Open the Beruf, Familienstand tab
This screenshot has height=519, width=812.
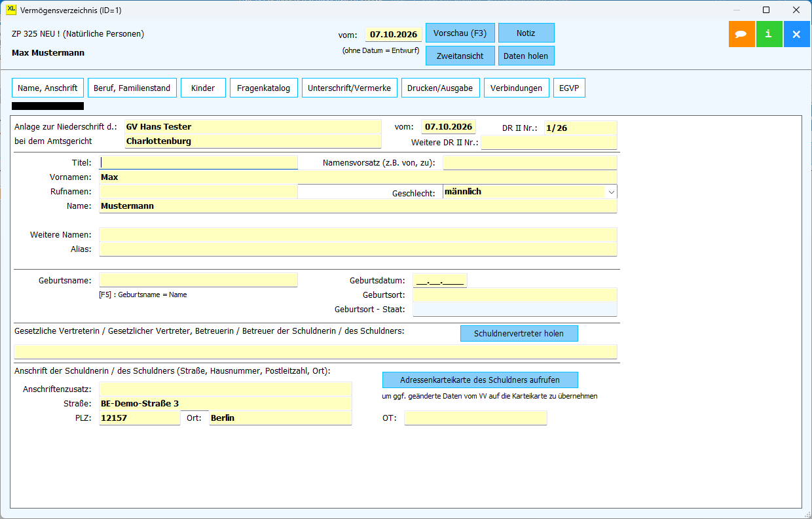click(x=132, y=88)
